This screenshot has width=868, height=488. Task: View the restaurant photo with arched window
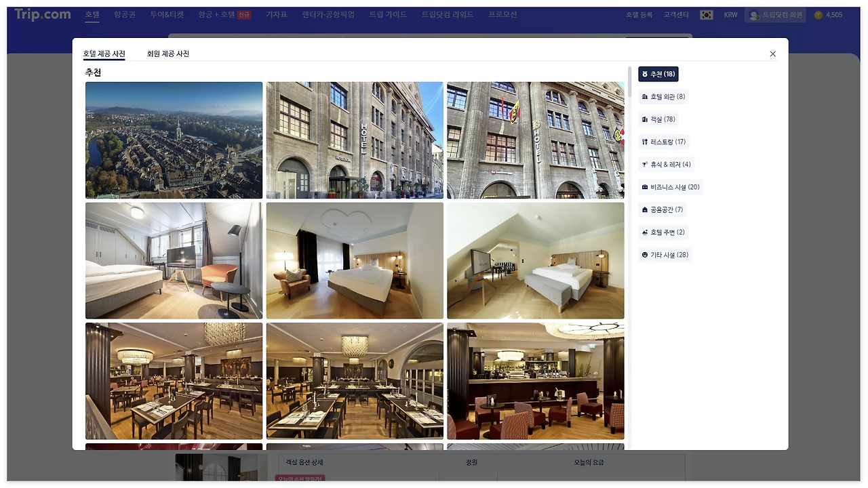click(x=355, y=381)
